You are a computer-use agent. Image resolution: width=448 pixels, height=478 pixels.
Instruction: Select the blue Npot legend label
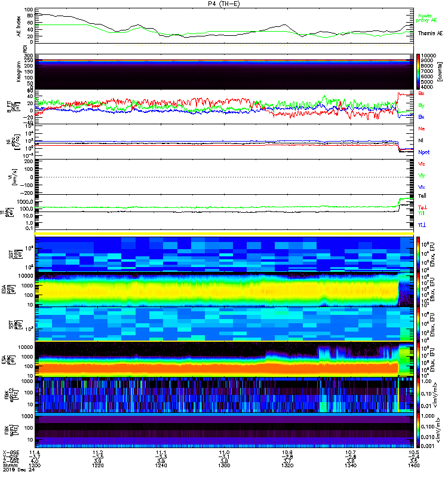click(x=424, y=152)
